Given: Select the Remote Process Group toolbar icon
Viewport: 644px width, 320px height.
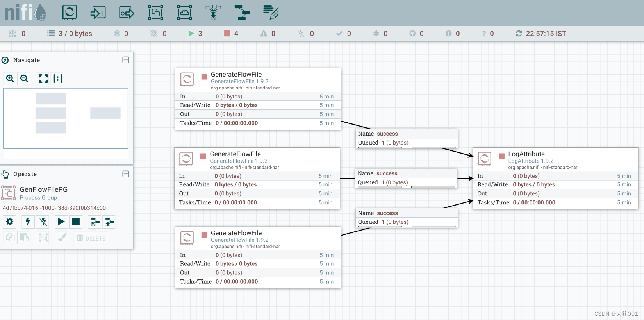Looking at the screenshot, I should [x=184, y=13].
